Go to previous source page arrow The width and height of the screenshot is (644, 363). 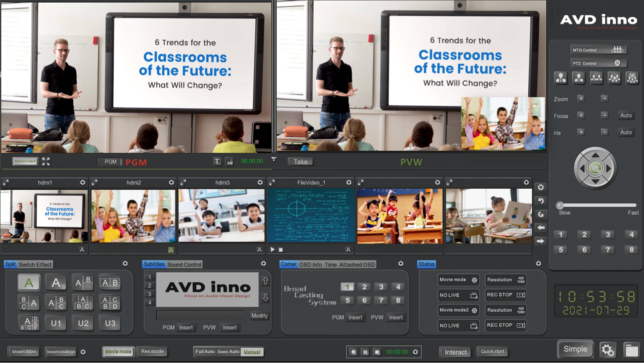(x=541, y=228)
